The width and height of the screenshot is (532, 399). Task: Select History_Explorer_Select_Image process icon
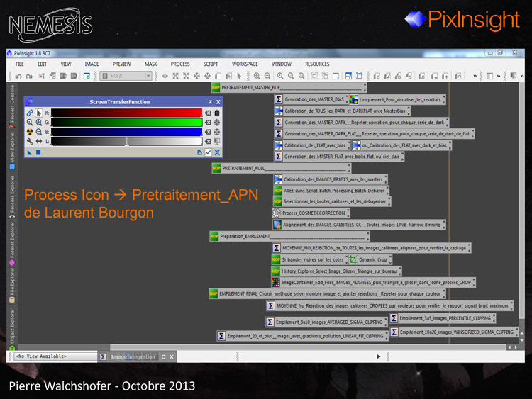pyautogui.click(x=336, y=271)
